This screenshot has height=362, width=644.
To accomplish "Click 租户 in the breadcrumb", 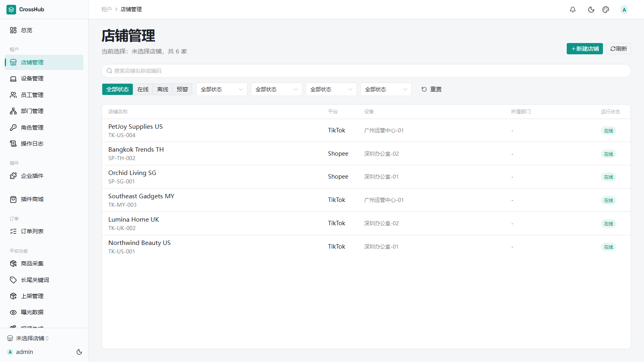I will point(106,9).
